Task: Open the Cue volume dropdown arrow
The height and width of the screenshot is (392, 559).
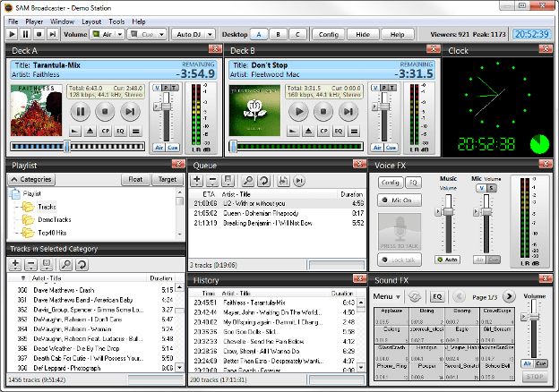Action: tap(162, 35)
